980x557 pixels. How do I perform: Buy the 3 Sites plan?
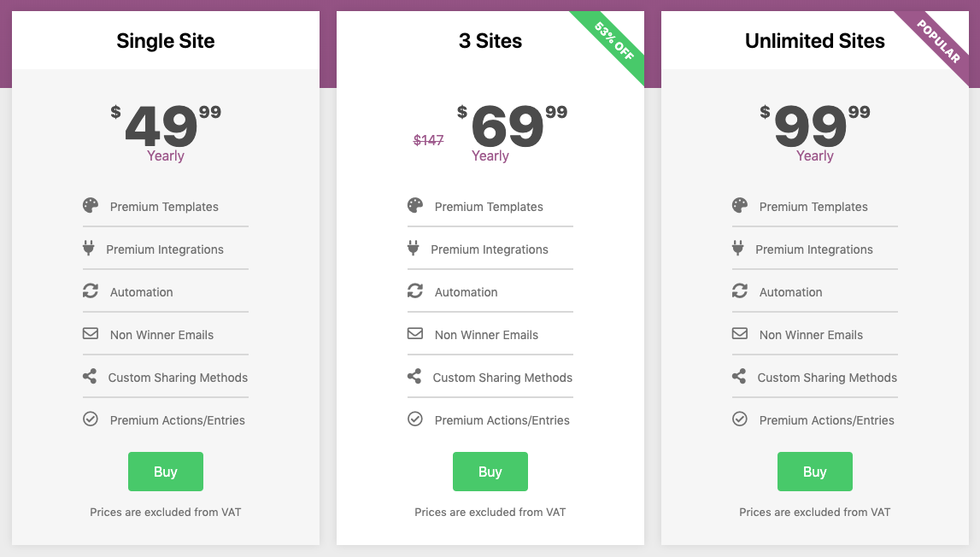[490, 472]
